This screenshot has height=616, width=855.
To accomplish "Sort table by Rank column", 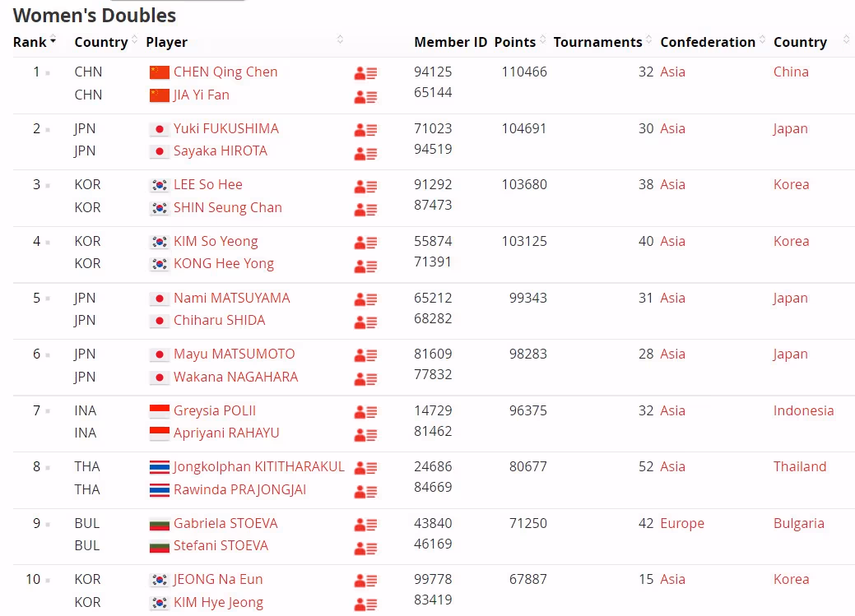I will point(35,42).
